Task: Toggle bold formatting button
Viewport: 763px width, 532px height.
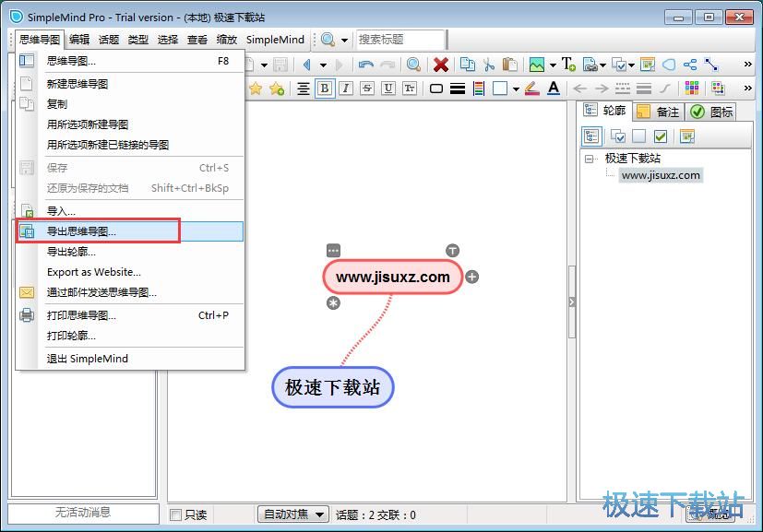Action: coord(325,89)
